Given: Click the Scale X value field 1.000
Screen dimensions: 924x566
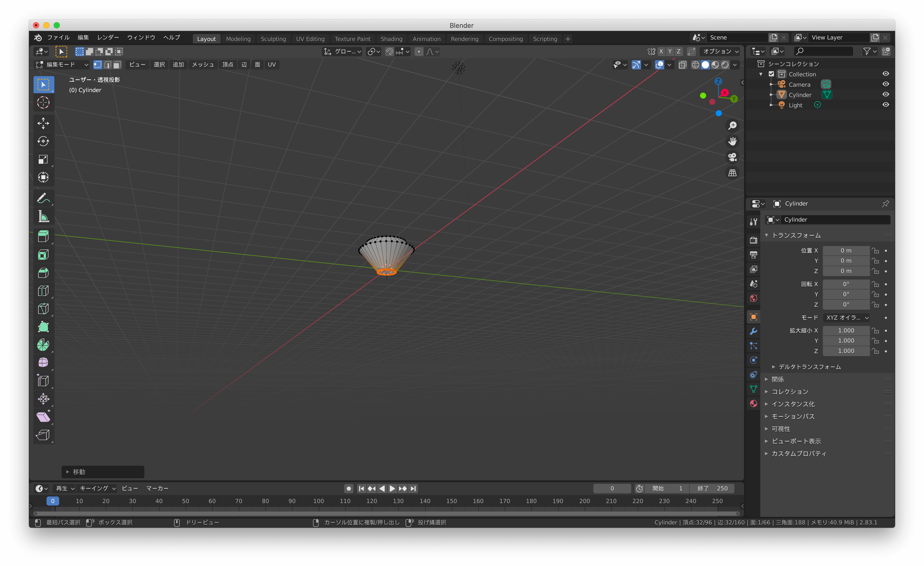Looking at the screenshot, I should click(846, 330).
